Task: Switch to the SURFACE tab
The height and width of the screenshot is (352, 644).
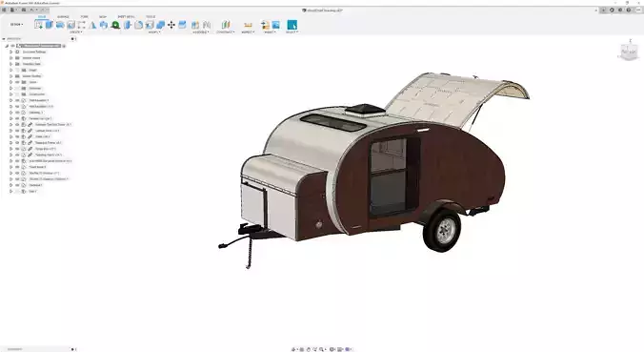Action: pos(63,17)
